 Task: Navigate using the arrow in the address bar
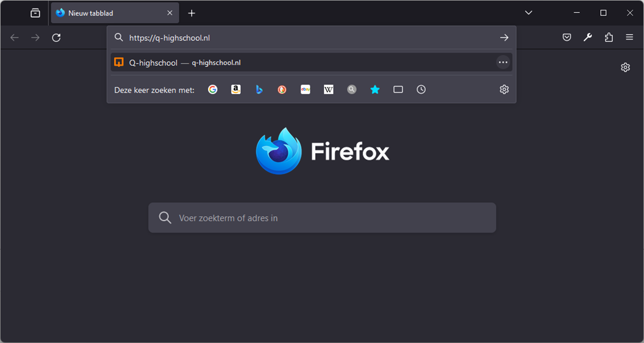coord(505,37)
